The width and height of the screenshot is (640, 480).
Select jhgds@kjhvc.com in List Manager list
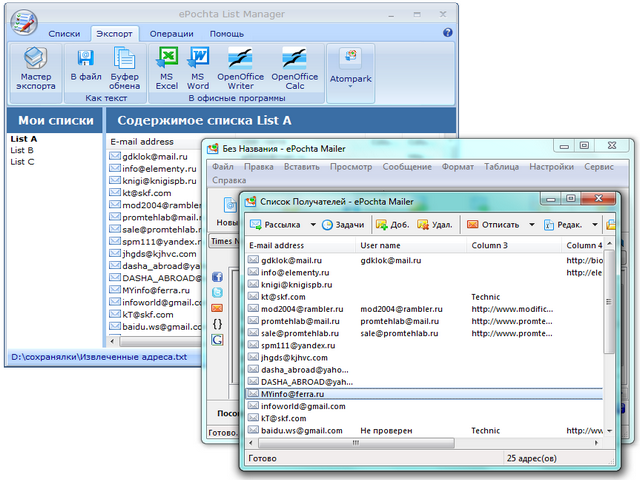pos(159,253)
